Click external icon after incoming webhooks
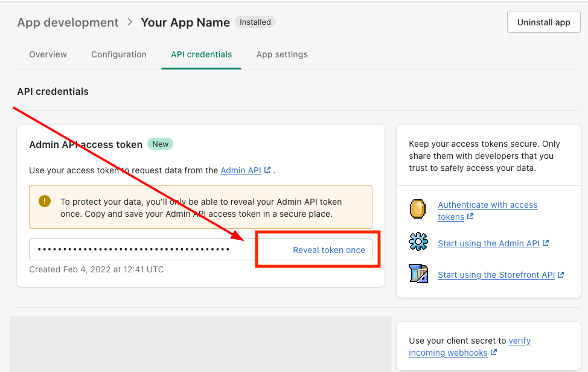This screenshot has width=588, height=372. point(494,353)
